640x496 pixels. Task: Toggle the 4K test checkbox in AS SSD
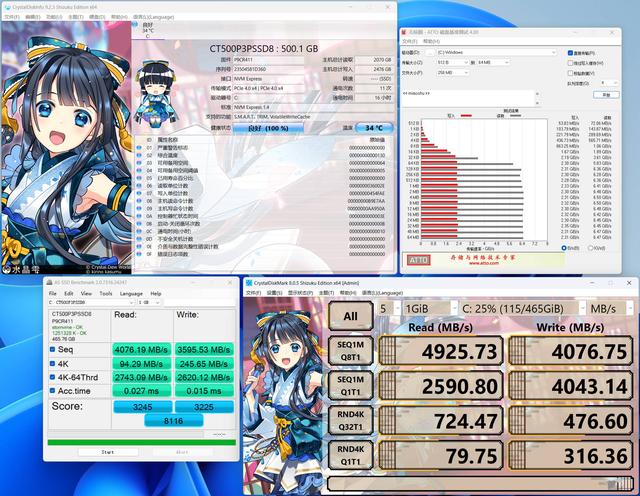tap(53, 363)
